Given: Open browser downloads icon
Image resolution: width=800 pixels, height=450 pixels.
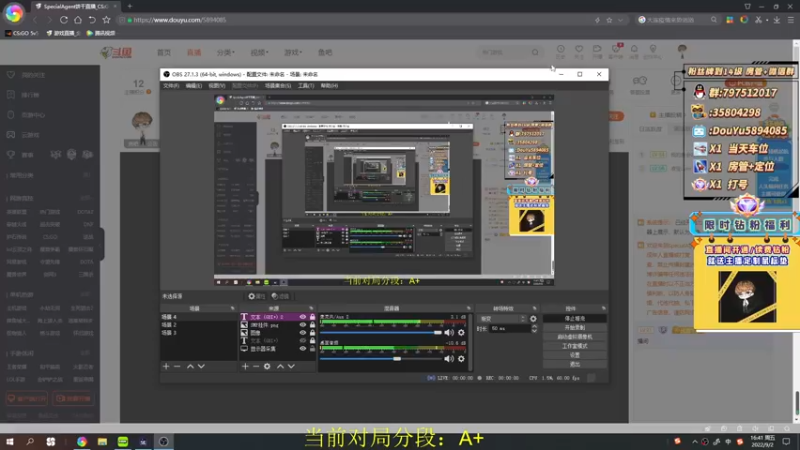Looking at the screenshot, I should coord(777,20).
